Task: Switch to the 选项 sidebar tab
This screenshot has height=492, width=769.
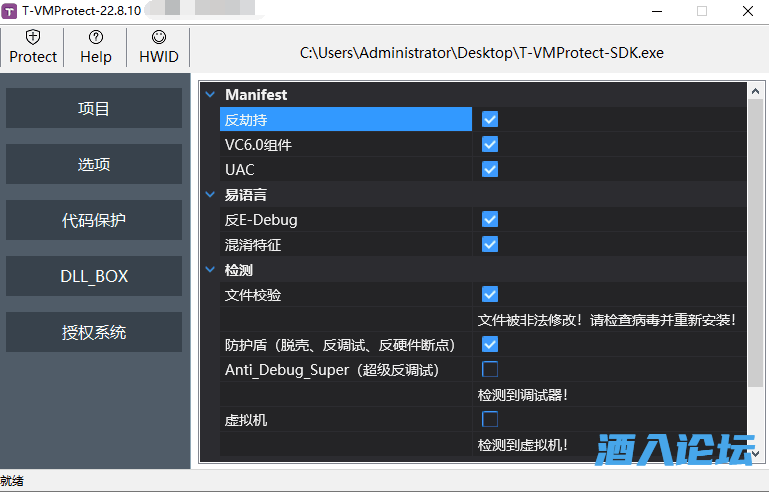Action: (94, 164)
